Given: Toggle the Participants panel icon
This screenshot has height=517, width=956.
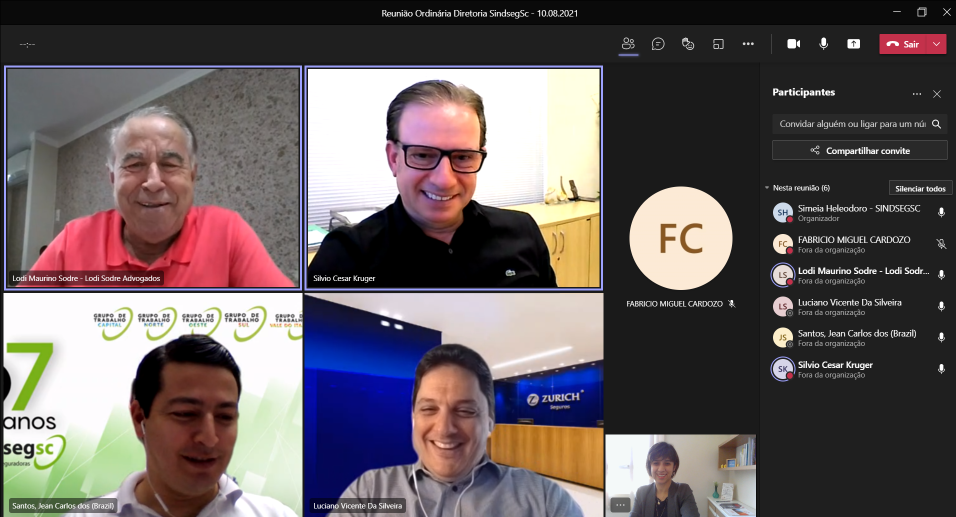Looking at the screenshot, I should [628, 44].
